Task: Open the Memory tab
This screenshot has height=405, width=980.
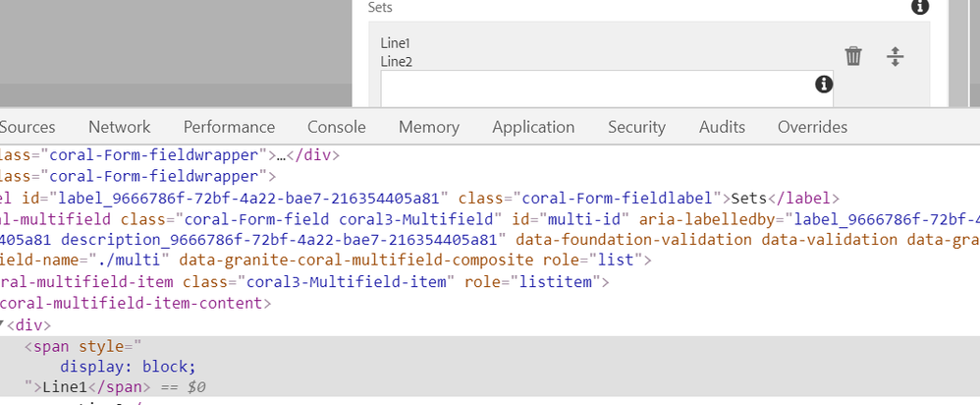Action: click(429, 127)
